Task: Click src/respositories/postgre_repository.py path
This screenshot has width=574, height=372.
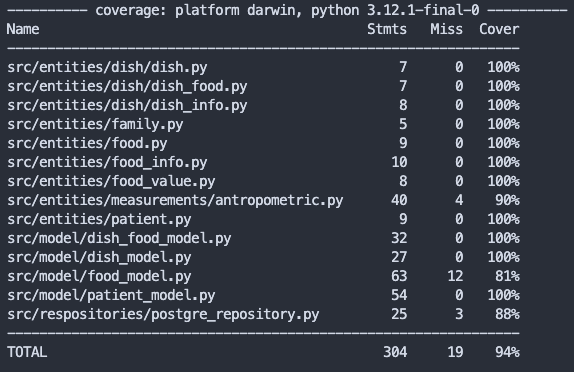Action: [163, 315]
